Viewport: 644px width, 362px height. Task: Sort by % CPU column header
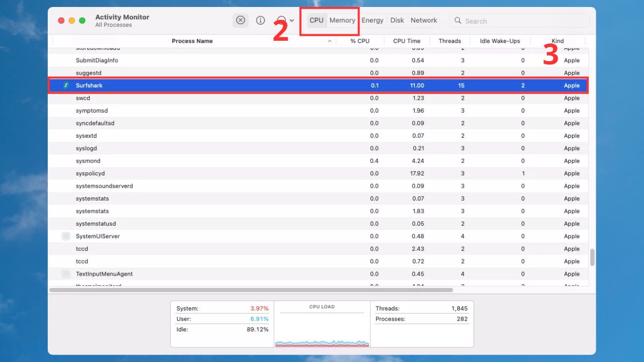[x=360, y=41]
